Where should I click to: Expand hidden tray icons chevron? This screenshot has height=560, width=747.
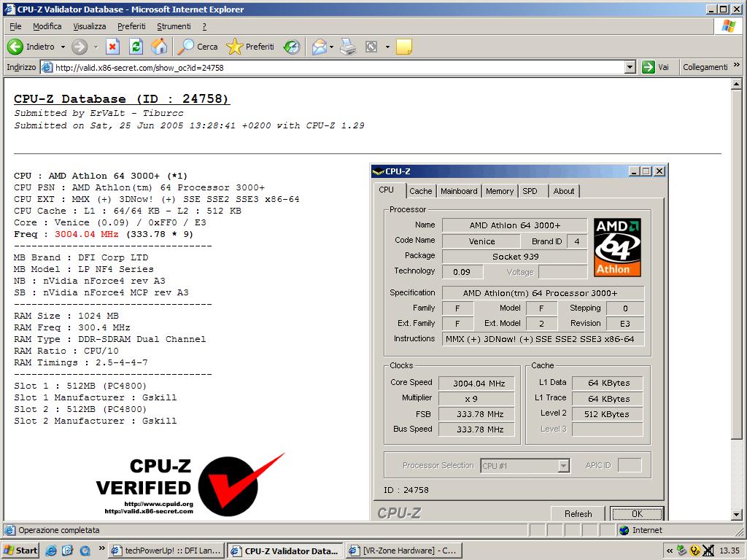coord(670,551)
